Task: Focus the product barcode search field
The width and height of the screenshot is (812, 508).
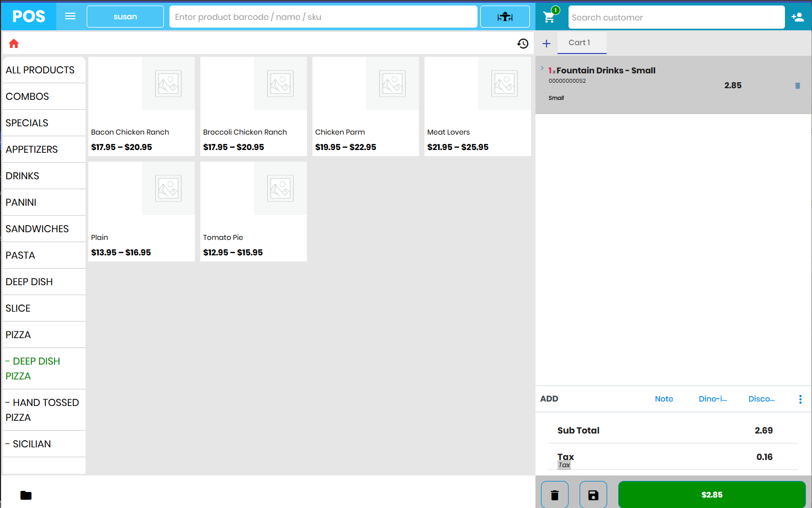Action: 323,17
